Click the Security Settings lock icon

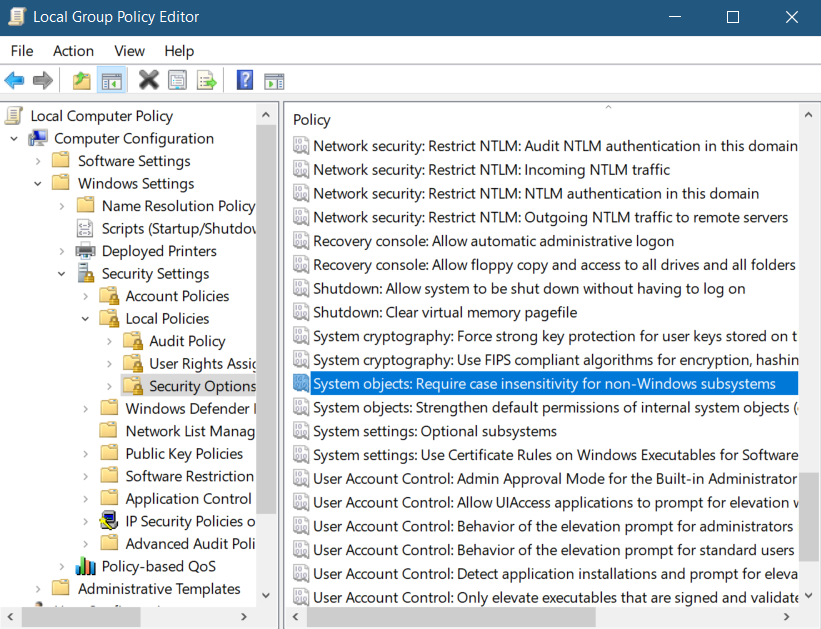pos(85,273)
